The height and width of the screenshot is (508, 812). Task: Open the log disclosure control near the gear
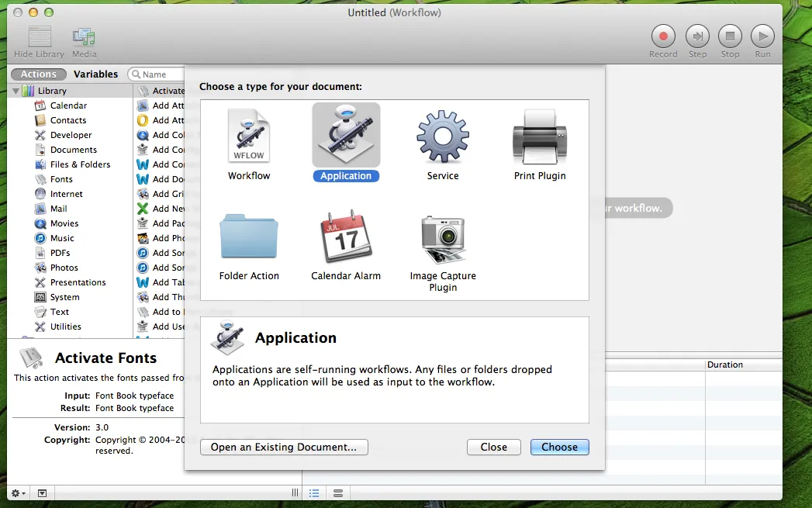(x=41, y=492)
